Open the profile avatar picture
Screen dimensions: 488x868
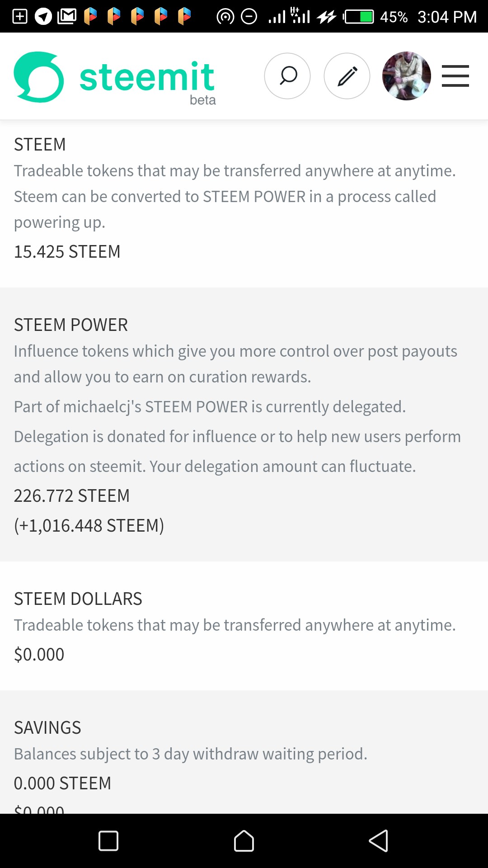[406, 76]
